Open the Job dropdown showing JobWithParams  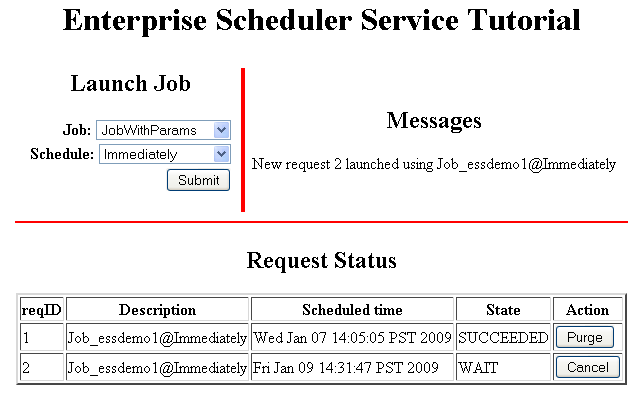[163, 130]
